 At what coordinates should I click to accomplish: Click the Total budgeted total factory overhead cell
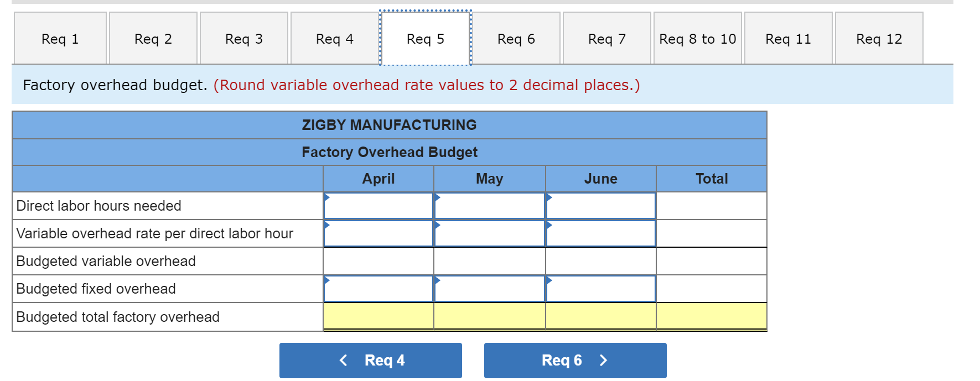(711, 316)
